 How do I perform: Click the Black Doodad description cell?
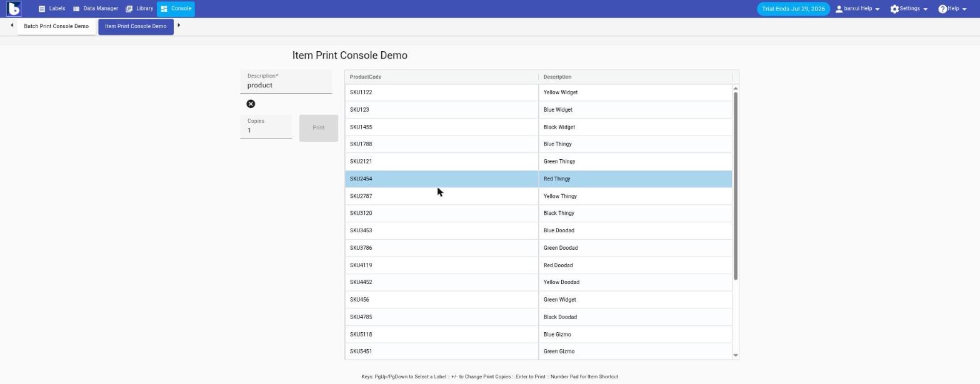[635, 317]
